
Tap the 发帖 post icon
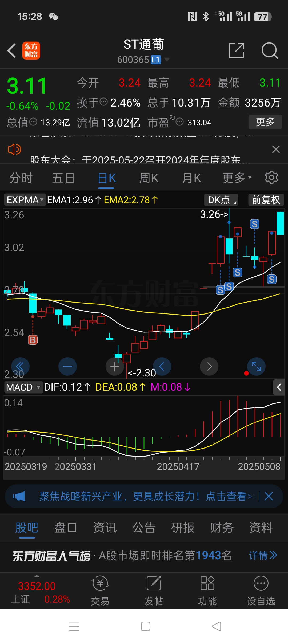[x=154, y=591]
